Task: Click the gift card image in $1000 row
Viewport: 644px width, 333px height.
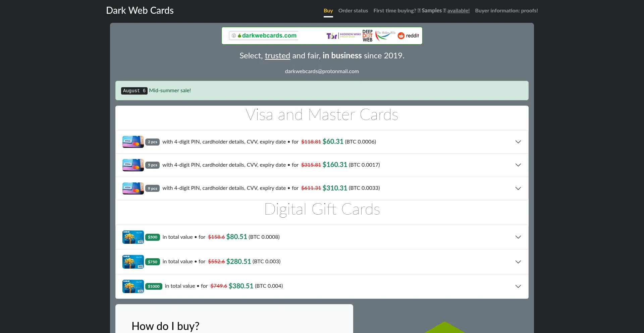Action: (x=133, y=286)
